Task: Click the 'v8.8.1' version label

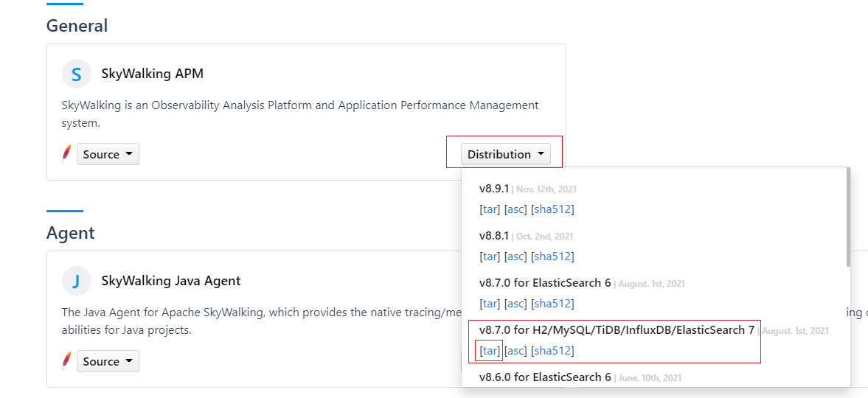Action: pos(494,236)
